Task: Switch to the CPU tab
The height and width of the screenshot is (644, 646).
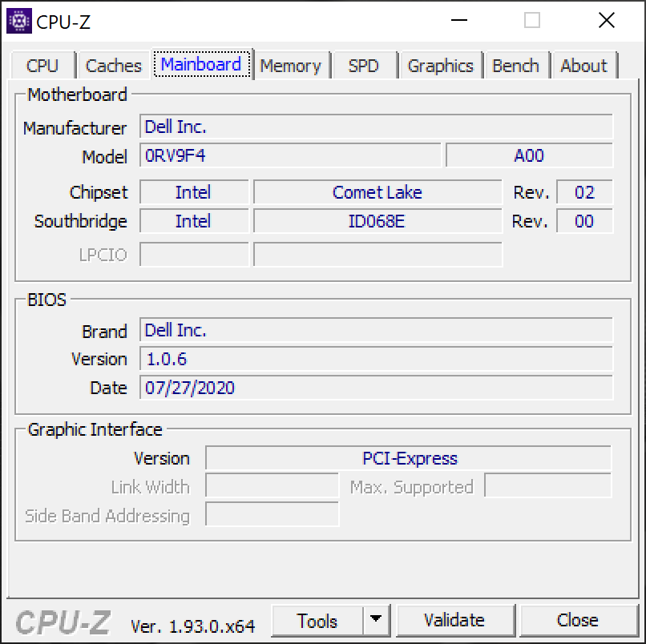Action: click(42, 66)
